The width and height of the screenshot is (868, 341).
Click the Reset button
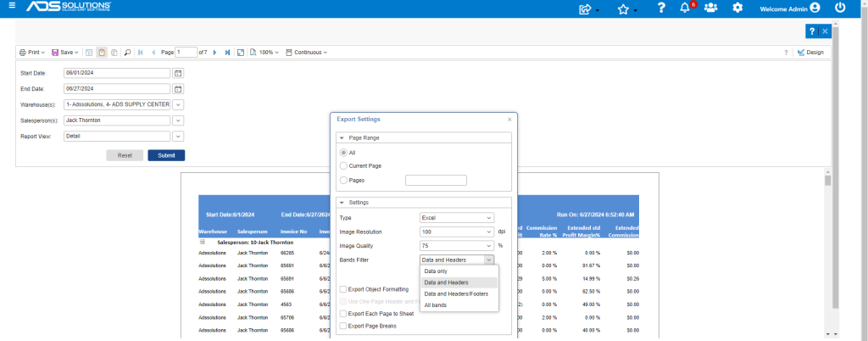pyautogui.click(x=125, y=155)
